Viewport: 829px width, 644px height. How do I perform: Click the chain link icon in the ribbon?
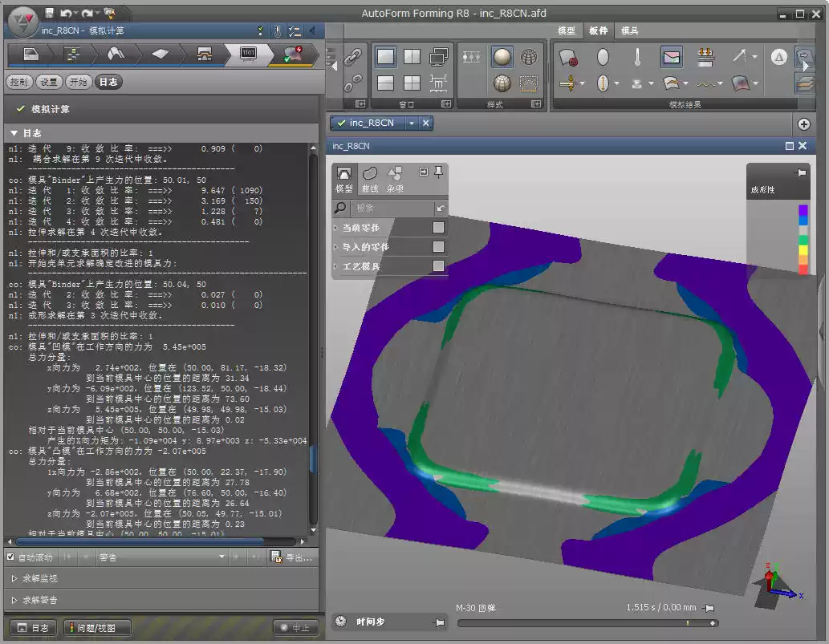(352, 57)
